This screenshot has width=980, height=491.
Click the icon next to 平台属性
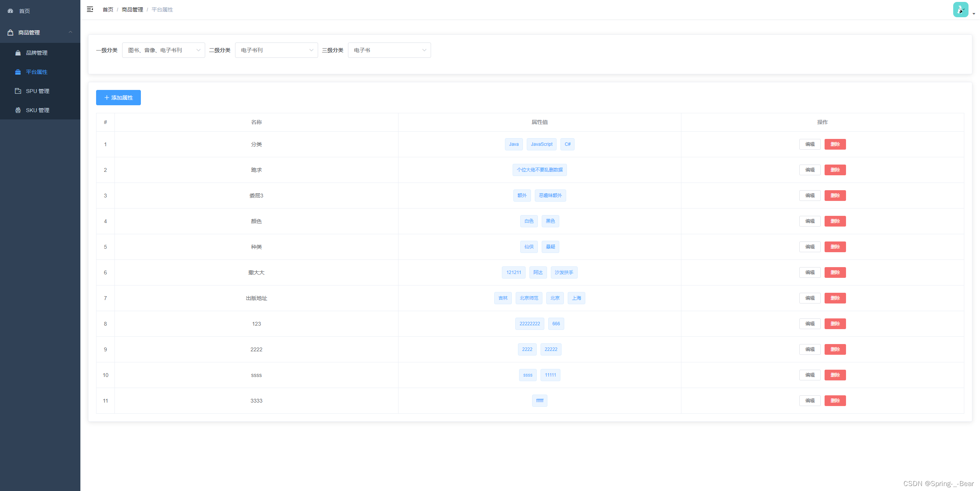(x=18, y=72)
